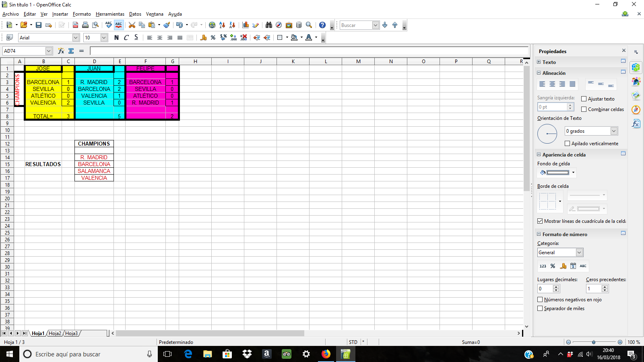
Task: Select the cell containing SALAMANCA
Action: pyautogui.click(x=94, y=171)
